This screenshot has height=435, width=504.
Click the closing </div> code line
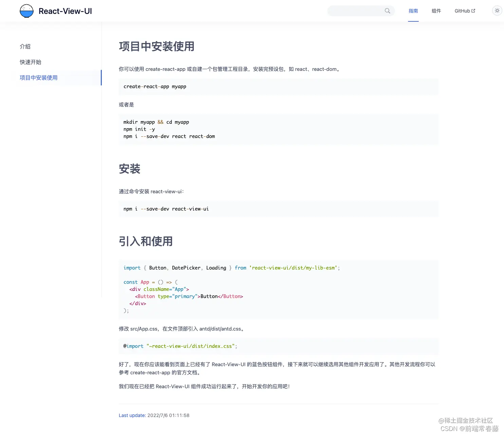click(138, 303)
